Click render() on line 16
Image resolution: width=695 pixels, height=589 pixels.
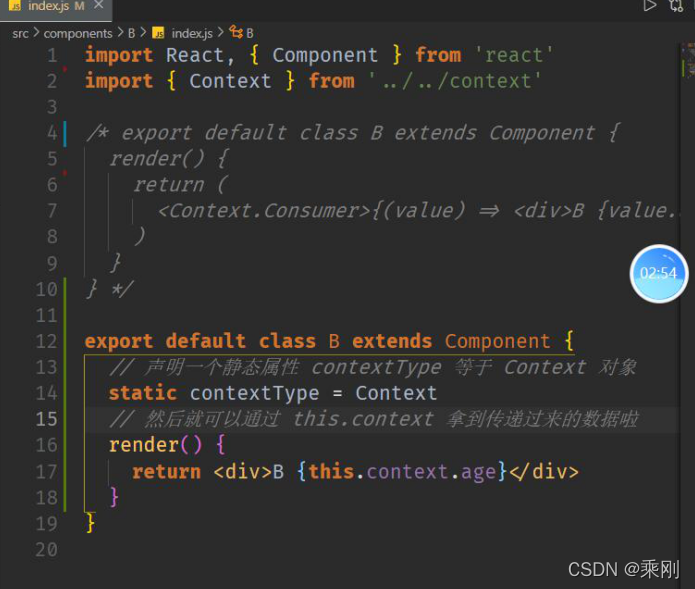coord(156,445)
